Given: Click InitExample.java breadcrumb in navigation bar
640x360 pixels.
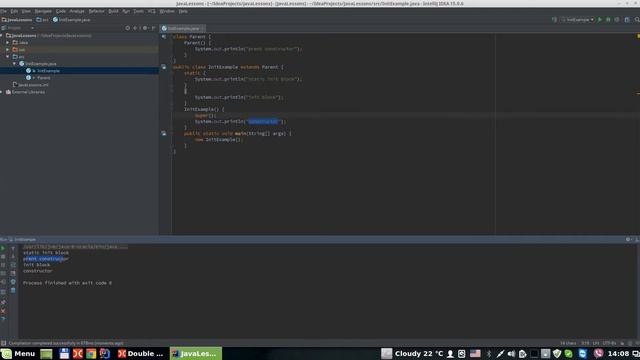Looking at the screenshot, I should coord(71,20).
